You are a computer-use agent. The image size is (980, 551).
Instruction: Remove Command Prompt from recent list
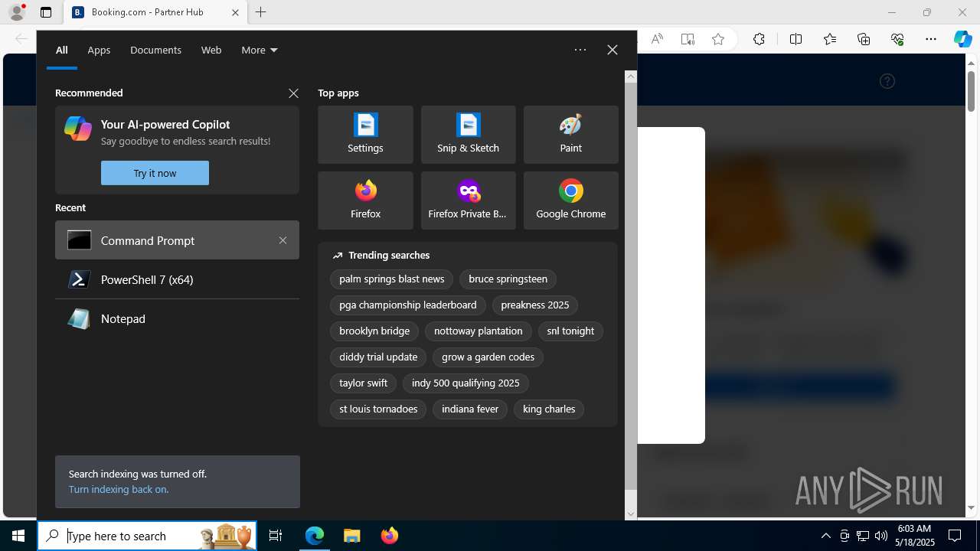(x=283, y=240)
